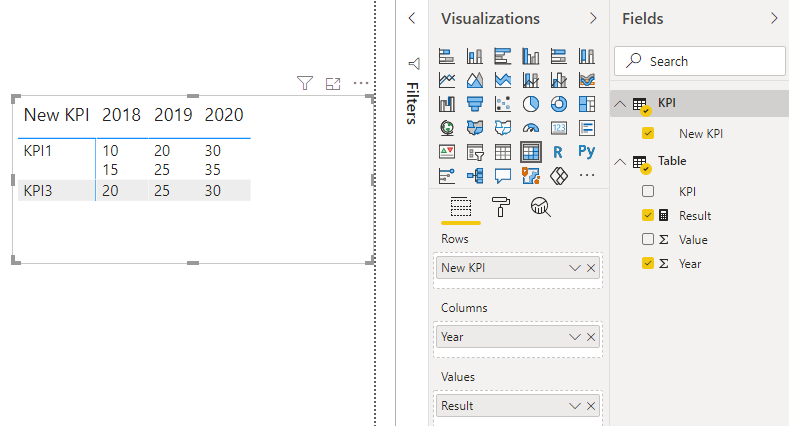Open Get more visuals ellipsis in Visualizations
The height and width of the screenshot is (426, 789).
pos(587,175)
